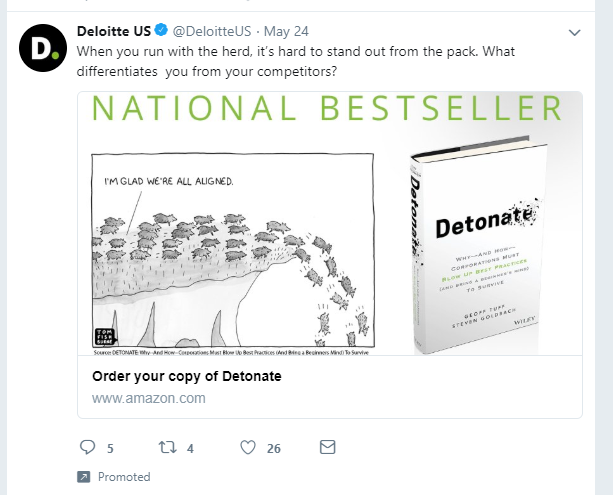Click the herd cartoon image
This screenshot has width=613, height=495.
232,253
